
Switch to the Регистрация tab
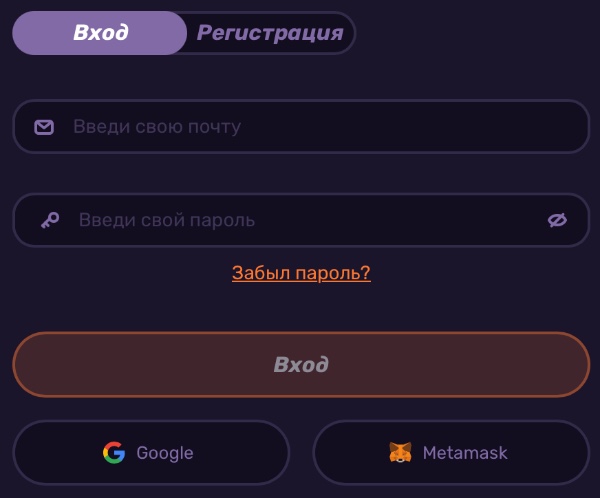[x=270, y=33]
